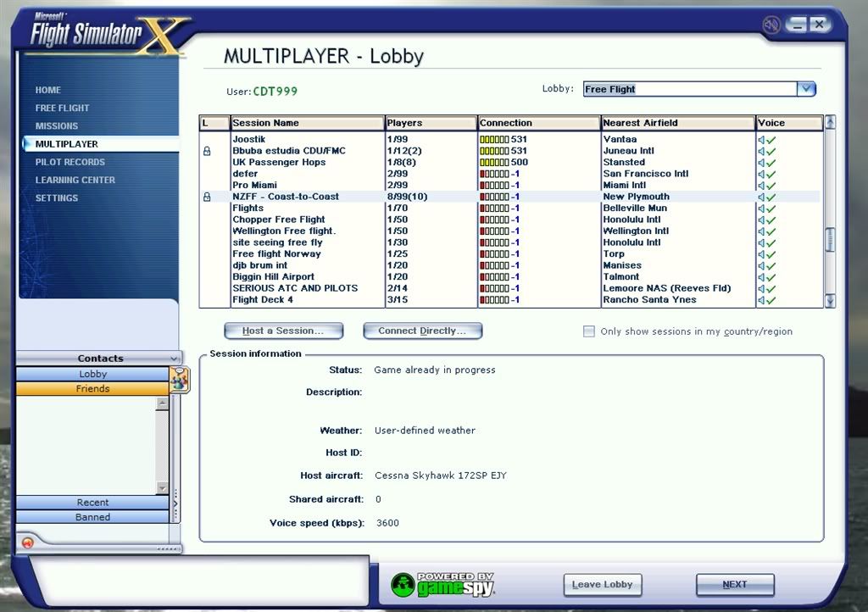This screenshot has width=868, height=612.
Task: Open the Lobby dropdown showing Free Flight
Action: [x=806, y=89]
